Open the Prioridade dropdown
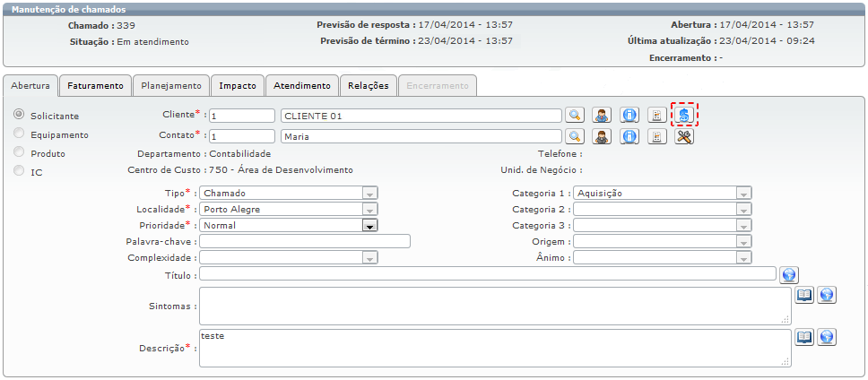The image size is (868, 380). [x=369, y=225]
